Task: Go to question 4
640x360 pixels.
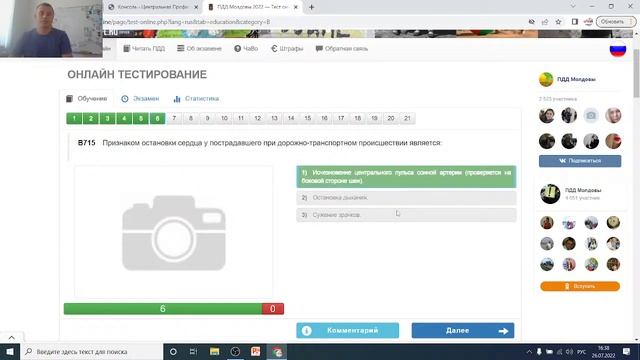Action: coord(124,118)
